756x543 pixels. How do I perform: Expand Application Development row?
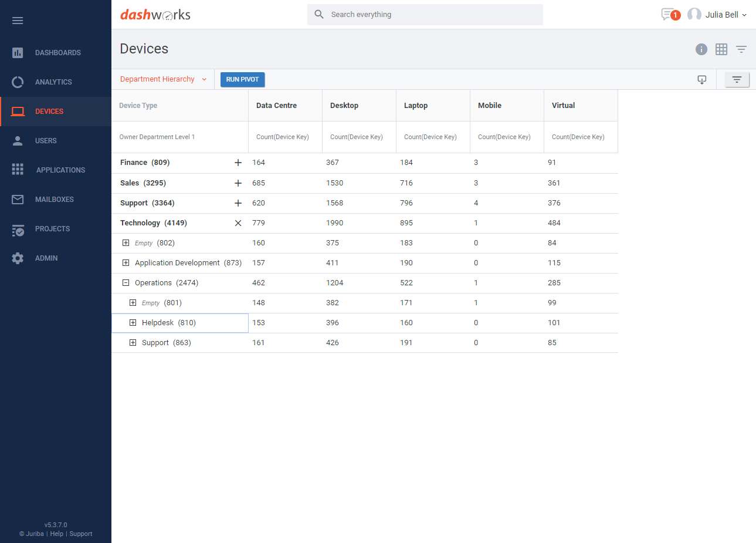pyautogui.click(x=126, y=262)
